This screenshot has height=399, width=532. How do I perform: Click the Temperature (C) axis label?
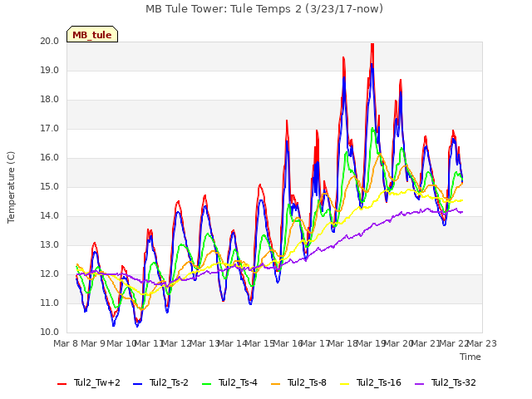[x=11, y=187]
